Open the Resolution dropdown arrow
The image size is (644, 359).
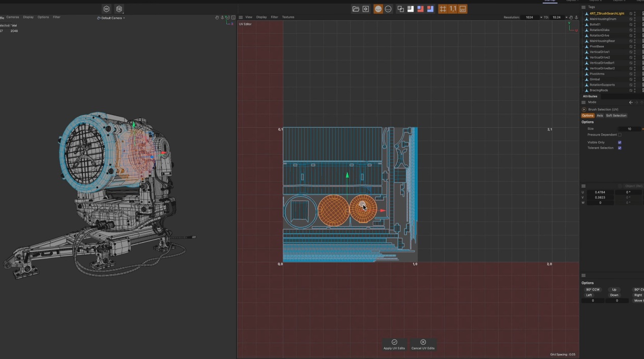541,17
